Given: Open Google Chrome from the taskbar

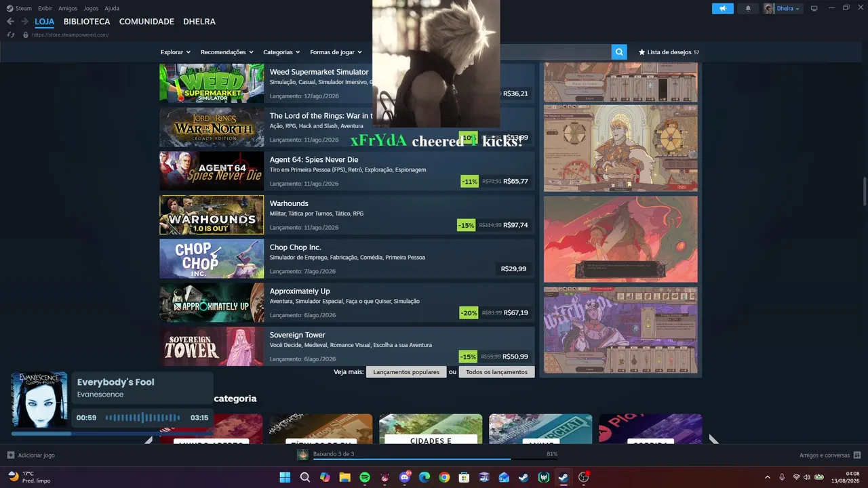Looking at the screenshot, I should (444, 477).
